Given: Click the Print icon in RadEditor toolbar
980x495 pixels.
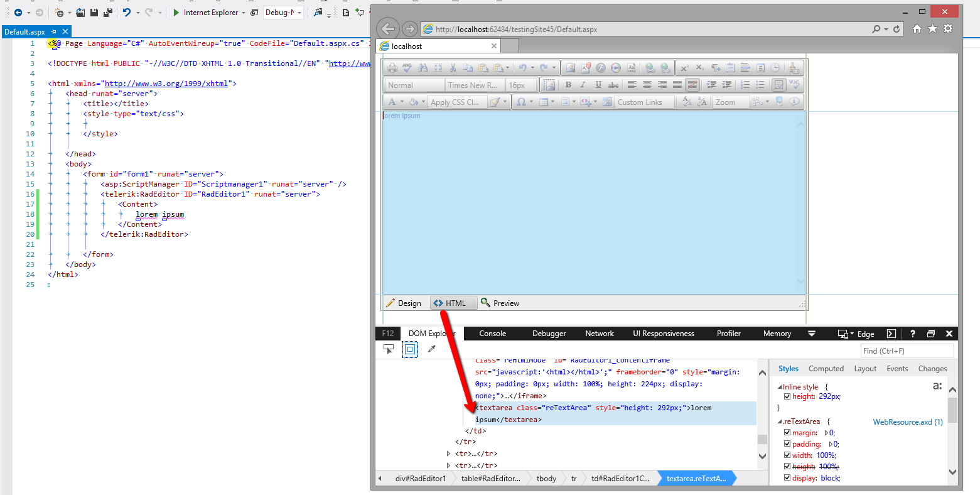Looking at the screenshot, I should pyautogui.click(x=392, y=68).
